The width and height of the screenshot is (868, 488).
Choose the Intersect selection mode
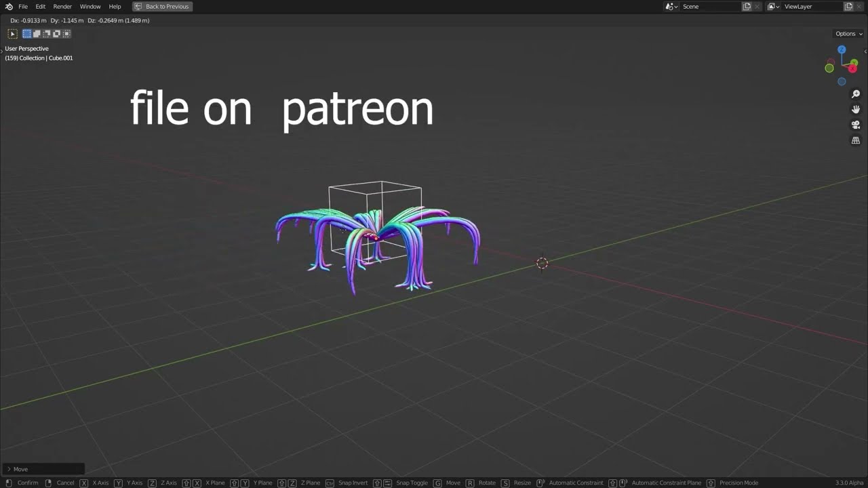coord(66,34)
